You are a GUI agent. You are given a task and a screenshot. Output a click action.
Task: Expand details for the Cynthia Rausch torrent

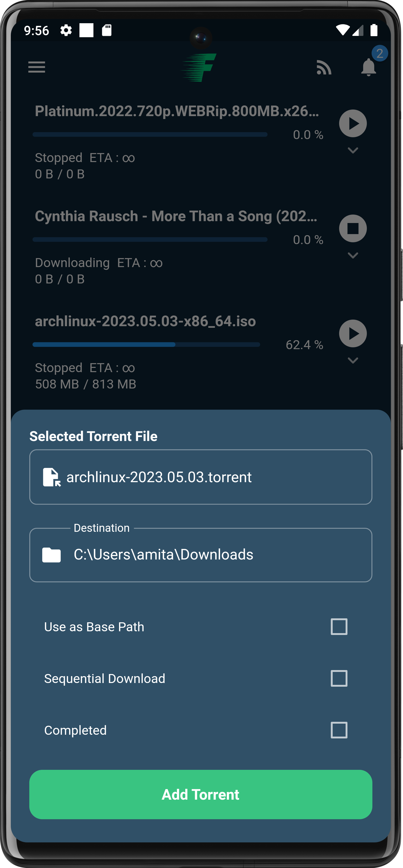[353, 255]
